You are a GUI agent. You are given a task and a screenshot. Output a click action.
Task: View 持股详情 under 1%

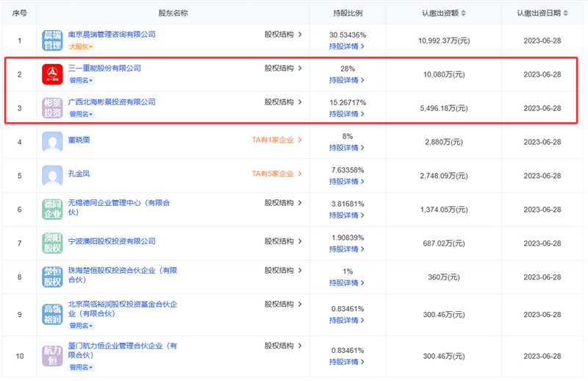coord(347,283)
